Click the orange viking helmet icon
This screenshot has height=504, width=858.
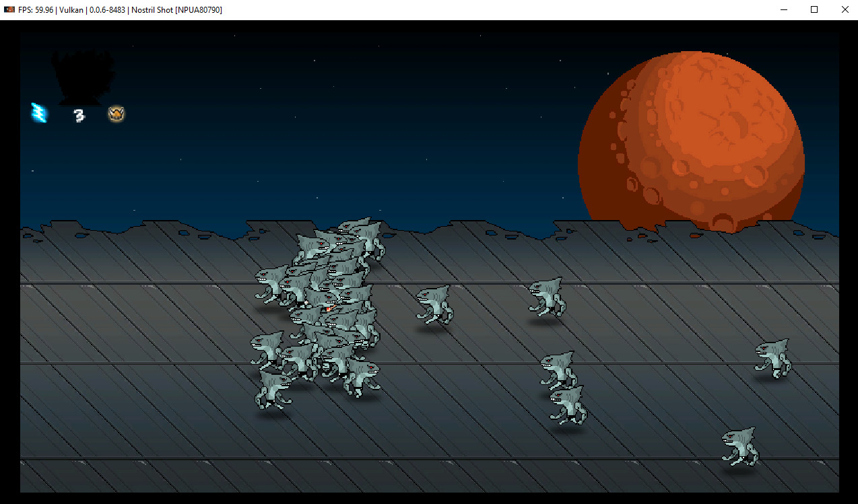[117, 114]
